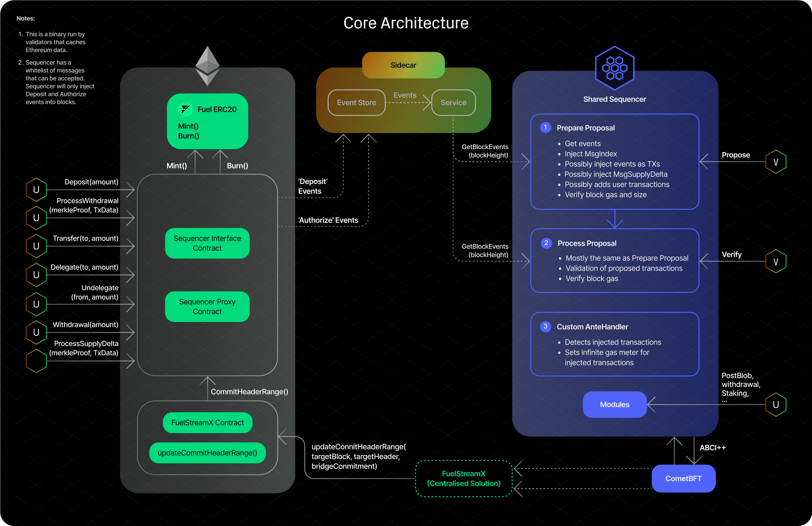
Task: Select the Event Store node
Action: (x=356, y=102)
